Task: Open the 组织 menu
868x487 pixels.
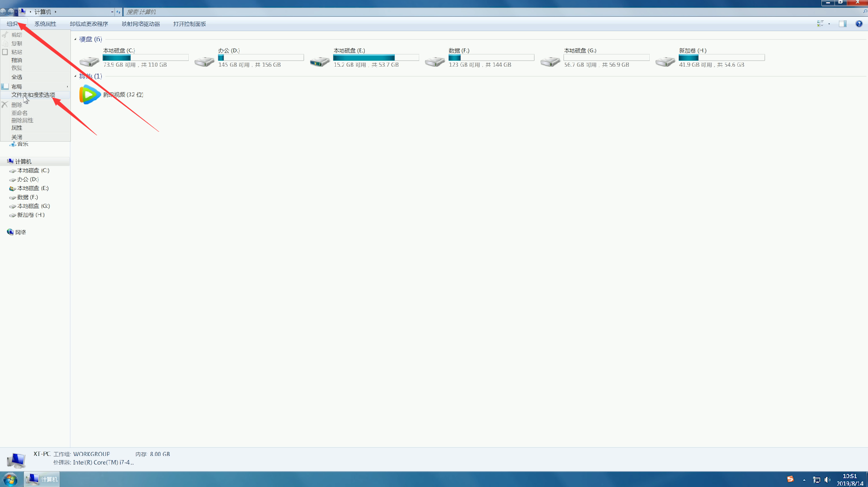Action: point(13,24)
